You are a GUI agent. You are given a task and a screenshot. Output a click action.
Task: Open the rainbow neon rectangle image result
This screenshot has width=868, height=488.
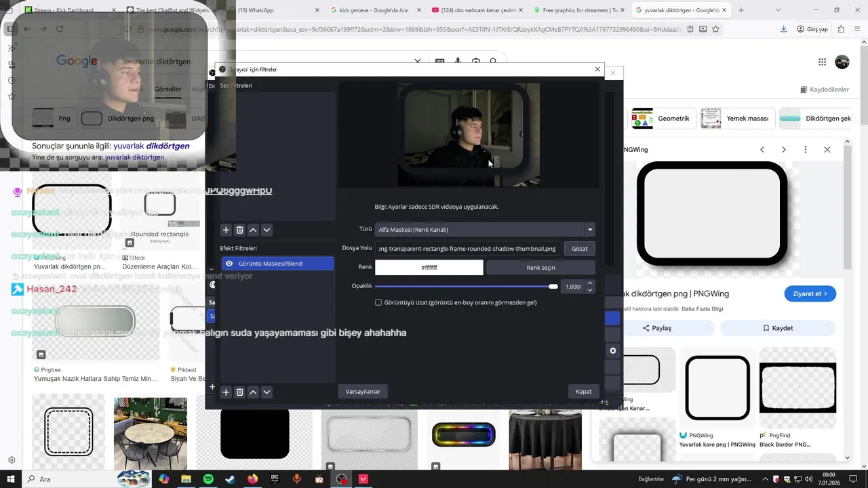(464, 434)
